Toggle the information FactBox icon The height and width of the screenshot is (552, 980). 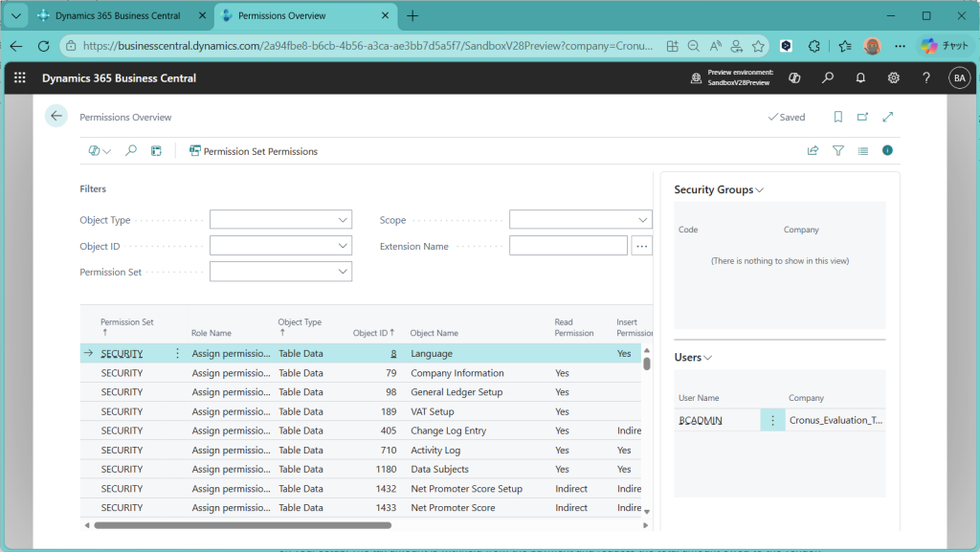click(887, 151)
